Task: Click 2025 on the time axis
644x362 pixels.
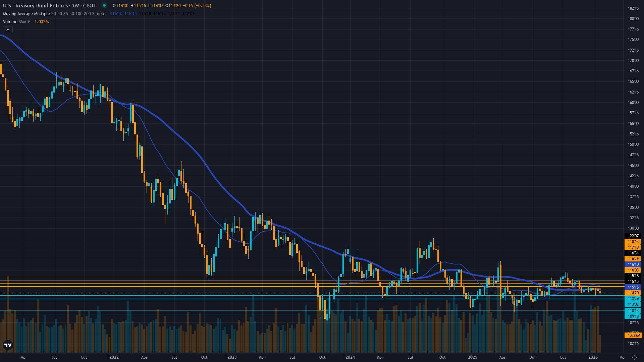Action: tap(473, 357)
